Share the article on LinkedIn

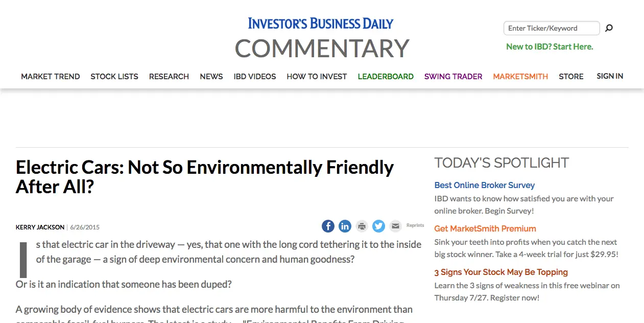[x=345, y=226]
